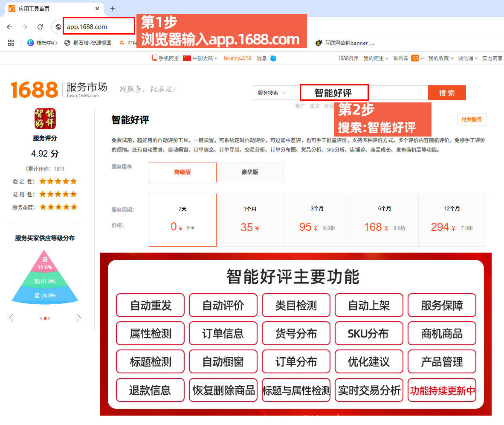The image size is (504, 425).
Task: Open a new browser tab
Action: click(x=113, y=9)
